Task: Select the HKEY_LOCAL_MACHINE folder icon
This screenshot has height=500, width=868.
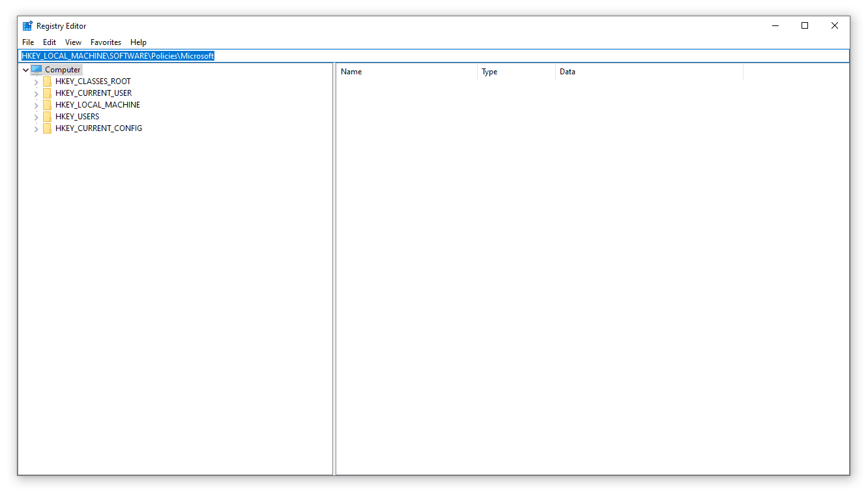Action: coord(47,105)
